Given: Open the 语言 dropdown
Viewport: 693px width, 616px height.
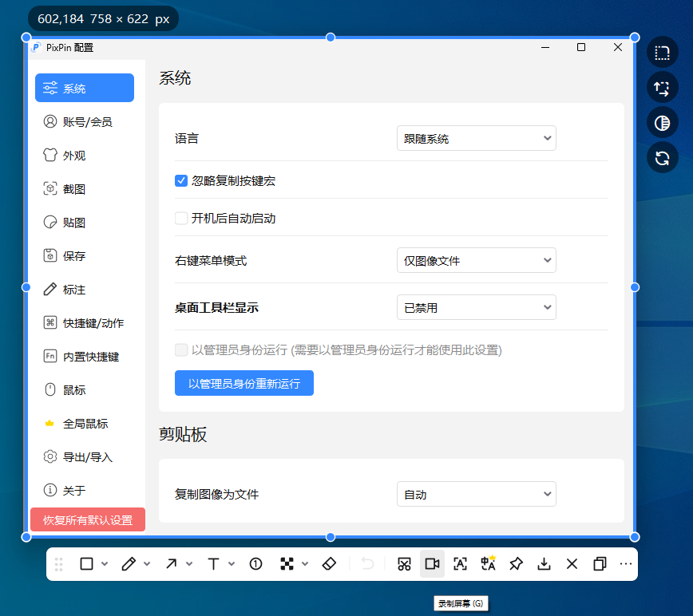Looking at the screenshot, I should pos(477,138).
